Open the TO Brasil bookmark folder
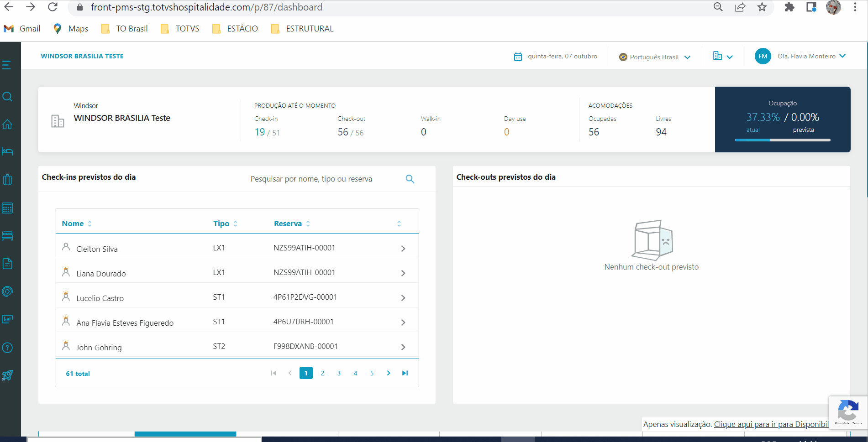The height and width of the screenshot is (442, 868). 125,29
